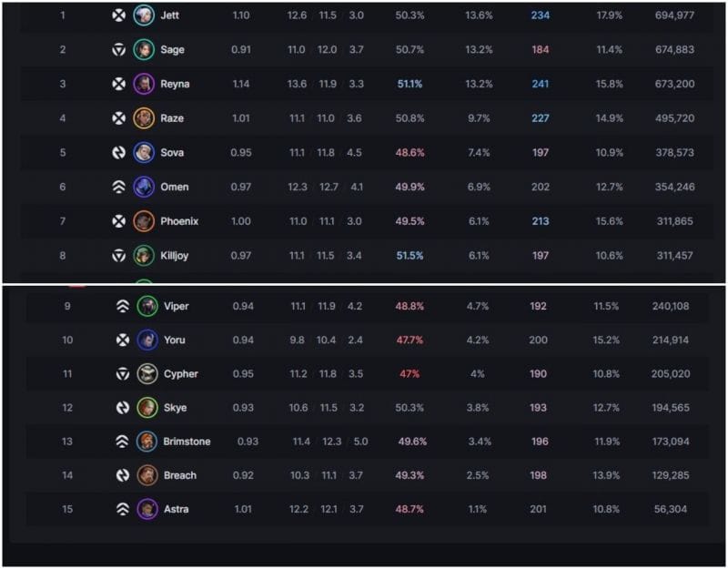Click Sage's agent portrait icon
The height and width of the screenshot is (569, 728).
(x=144, y=49)
